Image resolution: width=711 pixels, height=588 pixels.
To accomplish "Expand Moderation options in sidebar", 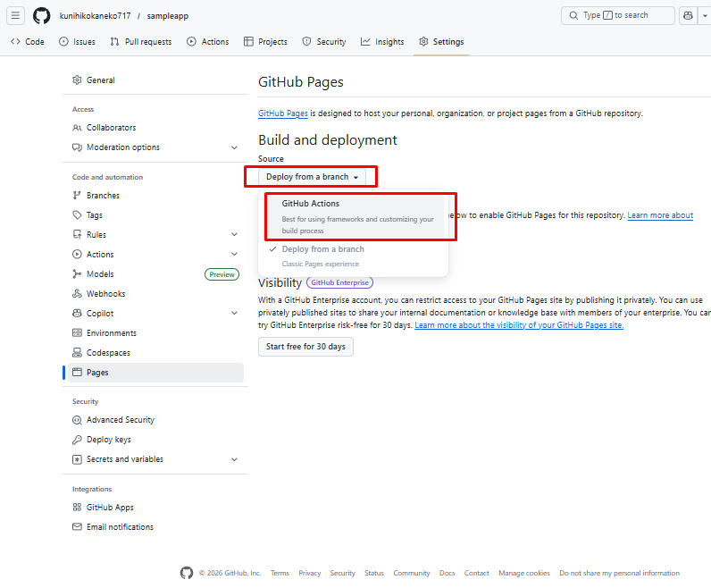I will point(234,147).
